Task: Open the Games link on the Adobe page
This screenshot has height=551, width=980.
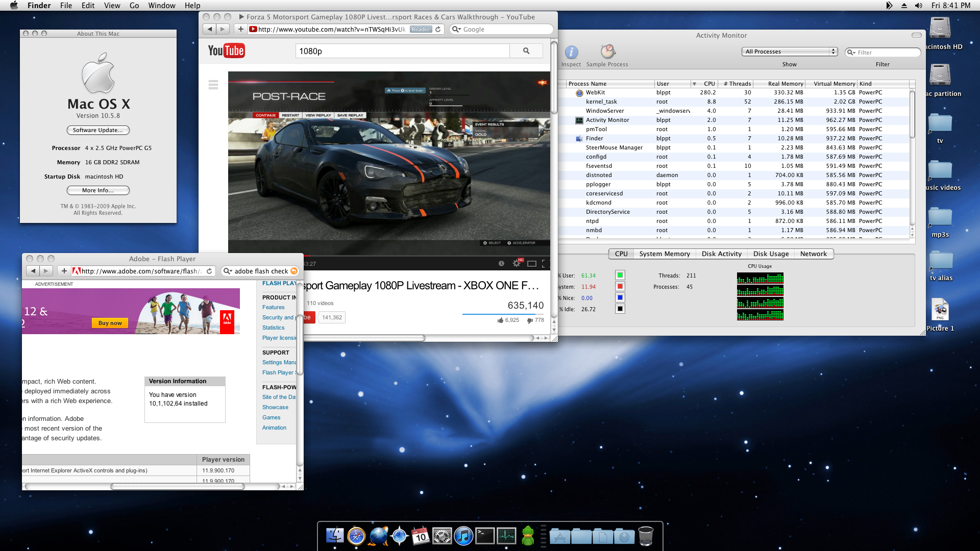Action: point(272,418)
